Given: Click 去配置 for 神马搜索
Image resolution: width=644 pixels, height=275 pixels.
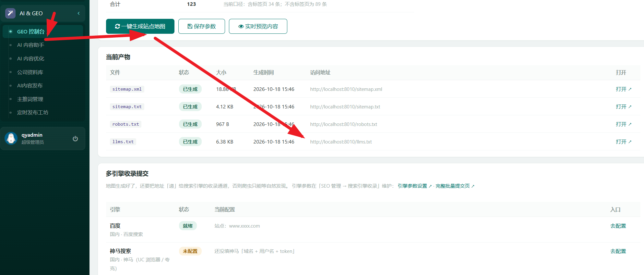Looking at the screenshot, I should (618, 251).
